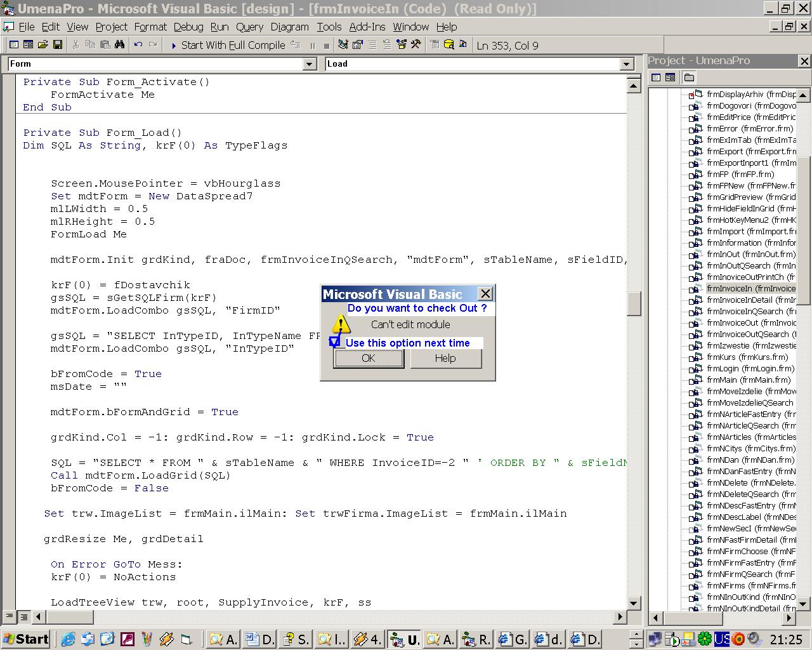
Task: Click Toggle Folders icon in Project panel
Action: pyautogui.click(x=689, y=77)
